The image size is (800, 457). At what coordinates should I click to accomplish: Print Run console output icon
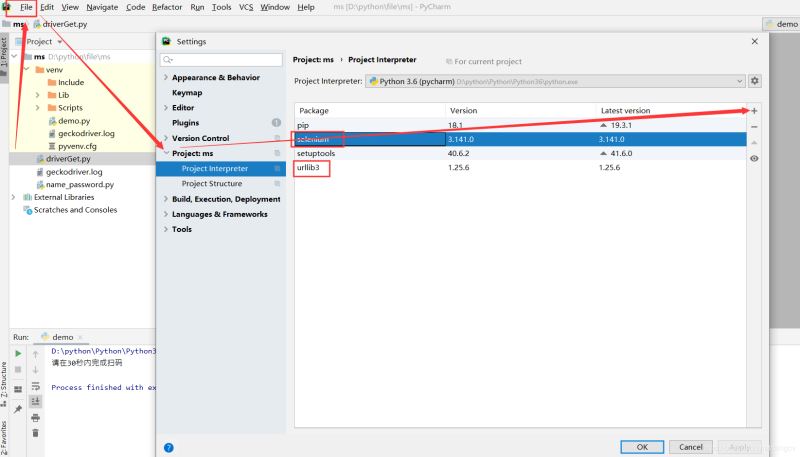click(35, 418)
